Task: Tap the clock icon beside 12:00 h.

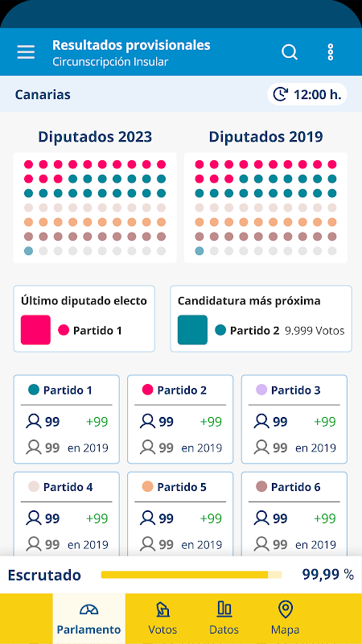Action: click(x=280, y=94)
